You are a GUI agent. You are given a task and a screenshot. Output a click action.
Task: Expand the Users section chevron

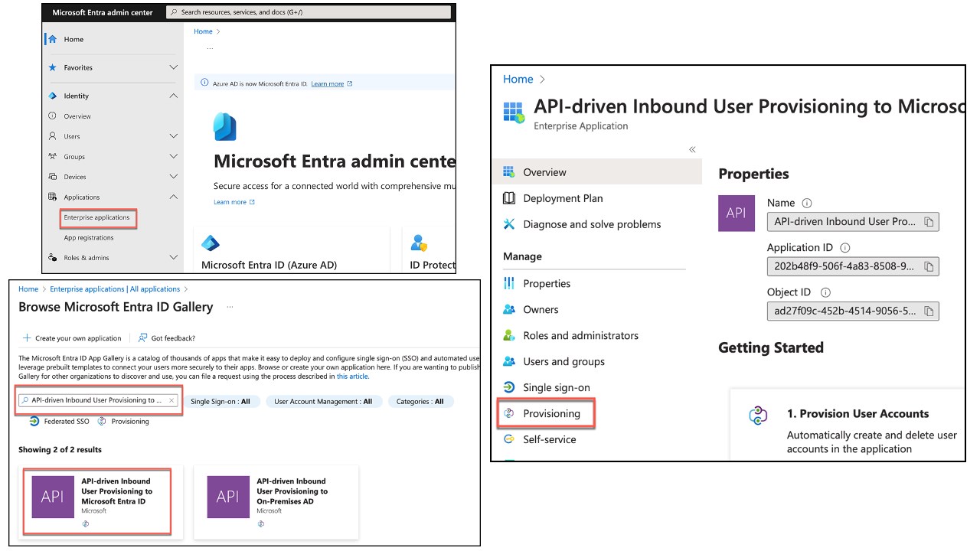tap(173, 136)
